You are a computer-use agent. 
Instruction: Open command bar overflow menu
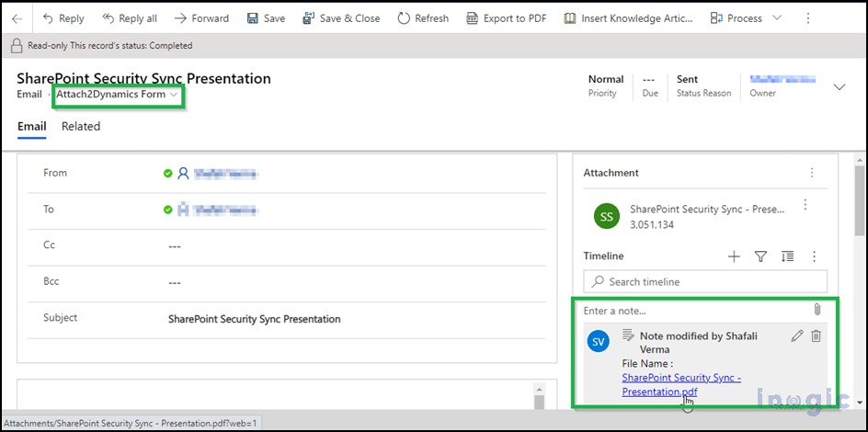pyautogui.click(x=808, y=18)
